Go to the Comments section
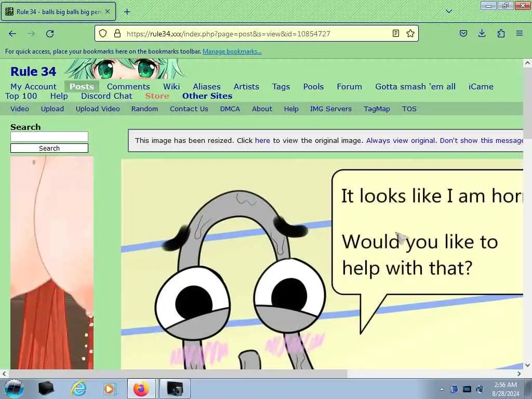This screenshot has width=532, height=399. click(x=128, y=87)
